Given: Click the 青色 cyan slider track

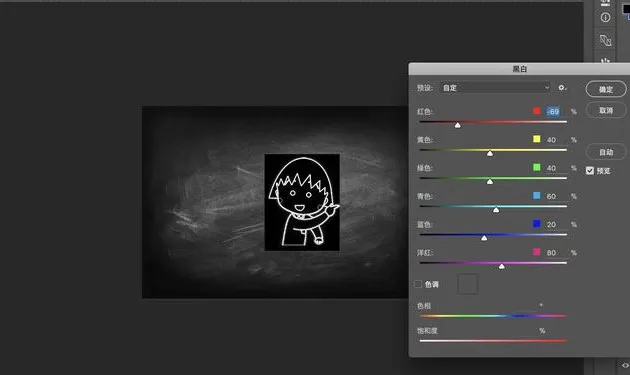Looking at the screenshot, I should (493, 206).
